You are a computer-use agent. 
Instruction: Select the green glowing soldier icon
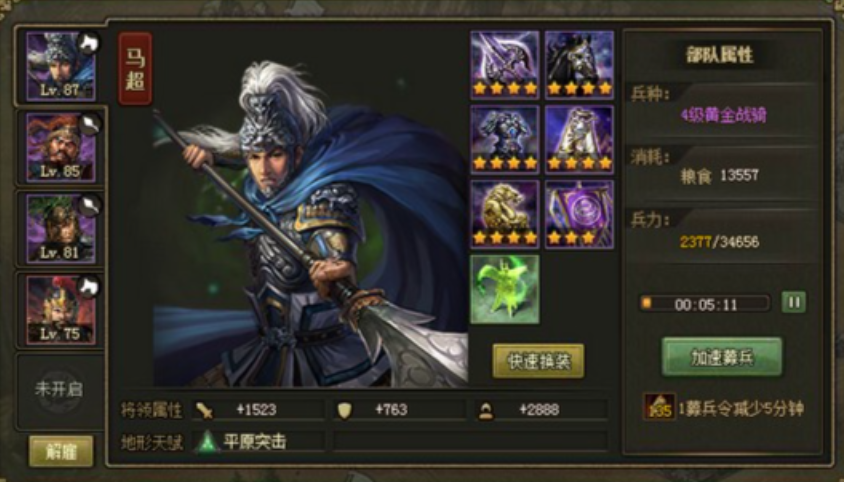[504, 289]
